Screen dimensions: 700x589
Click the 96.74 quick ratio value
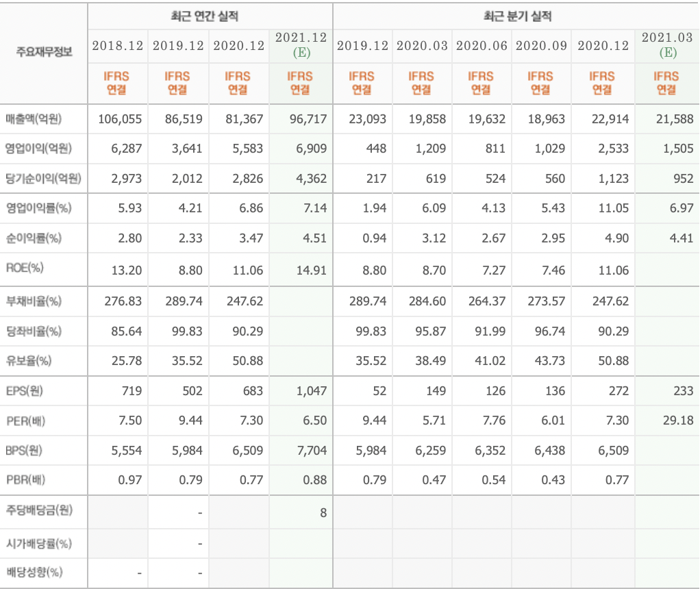[550, 331]
